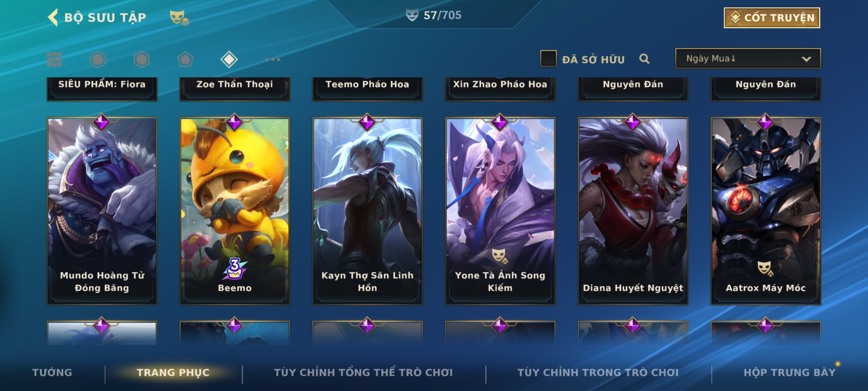Viewport: 868px width, 391px height.
Task: Open the Hộp Trưng Bày tab
Action: pos(790,373)
